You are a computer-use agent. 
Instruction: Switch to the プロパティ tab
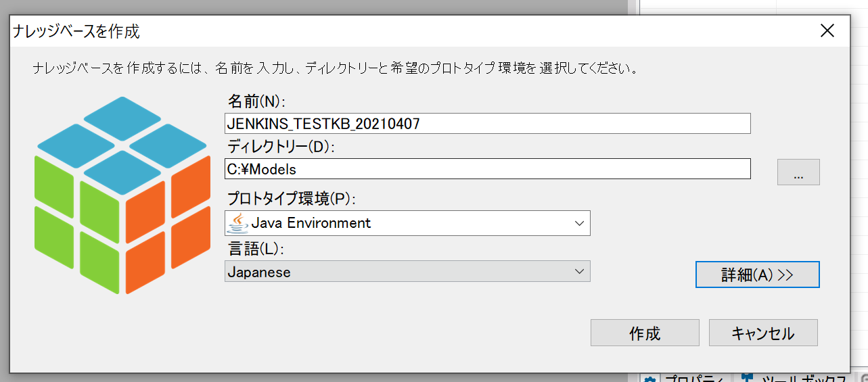click(x=683, y=379)
